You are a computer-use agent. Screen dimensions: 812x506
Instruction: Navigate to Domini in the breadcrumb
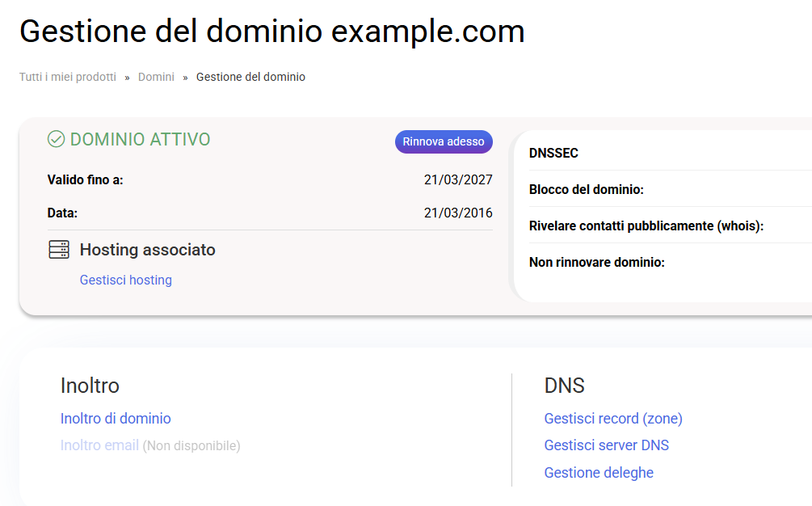click(x=156, y=77)
